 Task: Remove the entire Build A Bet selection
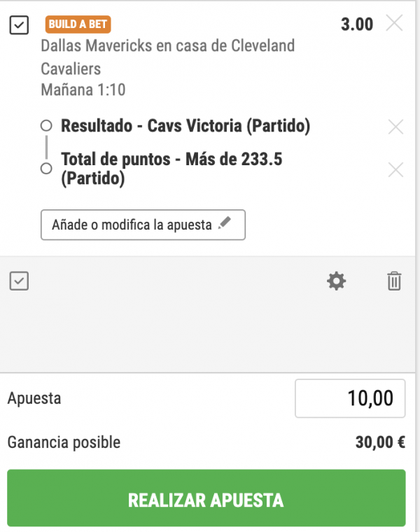pyautogui.click(x=395, y=23)
